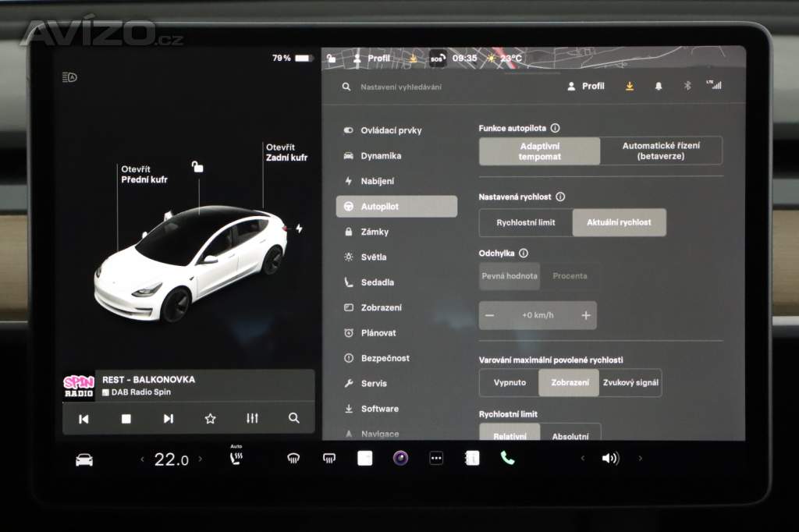Open the rear trunk Zadní kufr
This screenshot has height=532, width=799.
pos(286,152)
